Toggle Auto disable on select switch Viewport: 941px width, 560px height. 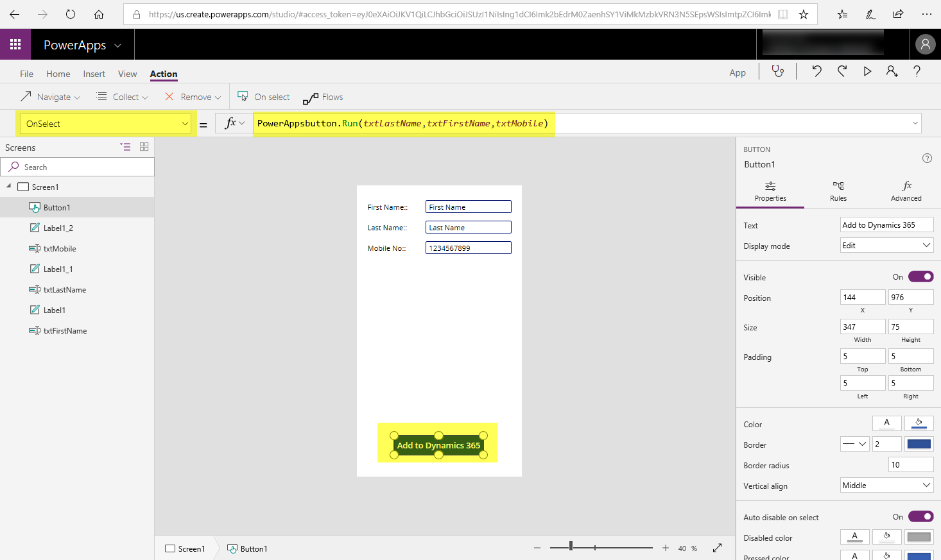pyautogui.click(x=920, y=516)
